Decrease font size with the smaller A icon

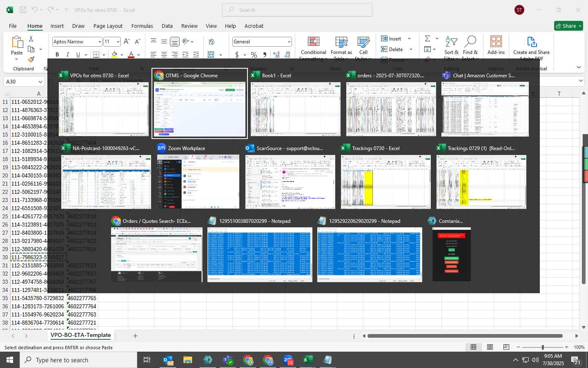(x=137, y=42)
